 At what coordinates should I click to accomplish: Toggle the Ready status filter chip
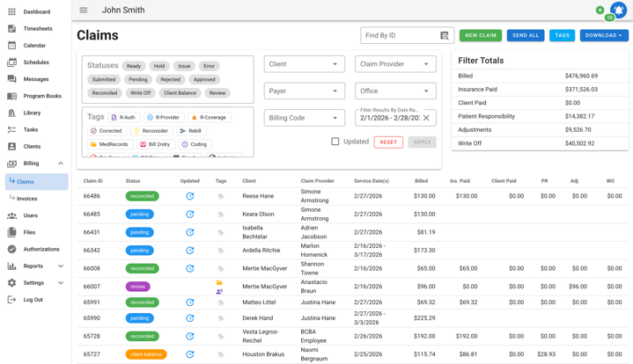pyautogui.click(x=134, y=66)
